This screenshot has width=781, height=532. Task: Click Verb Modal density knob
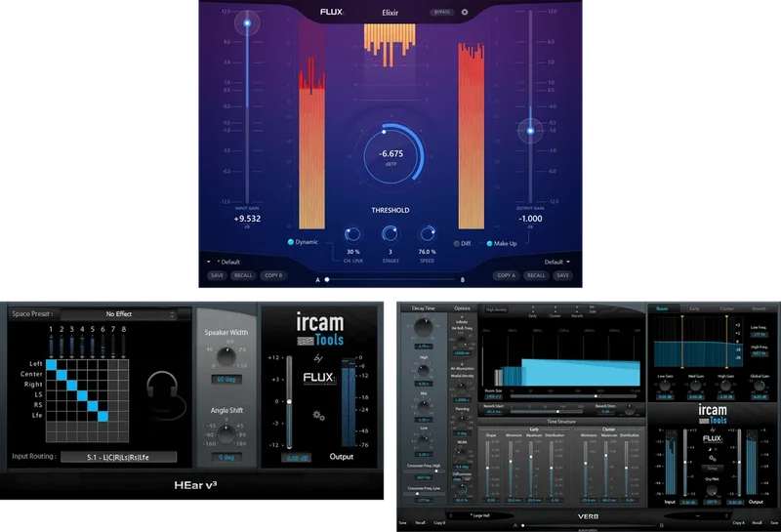pyautogui.click(x=462, y=388)
